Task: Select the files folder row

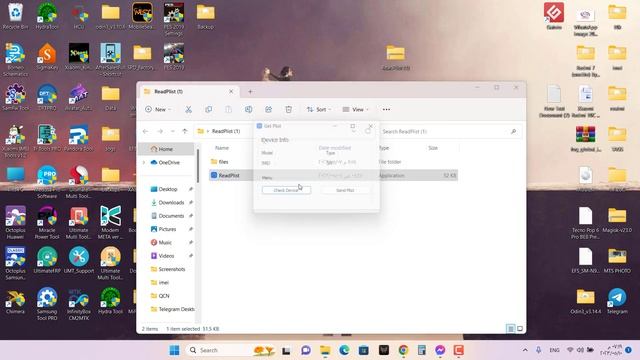Action: coord(333,162)
